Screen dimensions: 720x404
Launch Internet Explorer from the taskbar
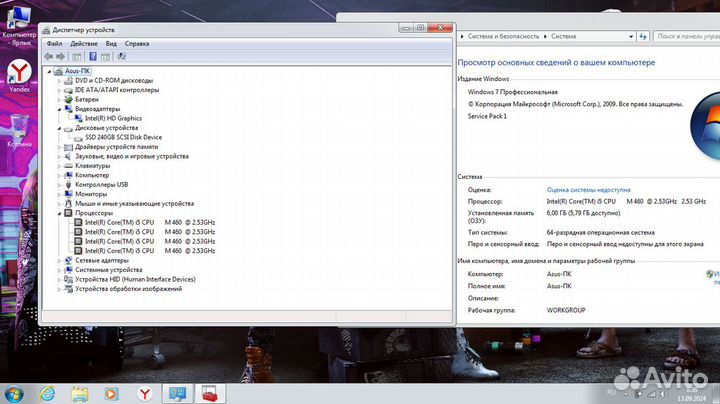pos(47,394)
